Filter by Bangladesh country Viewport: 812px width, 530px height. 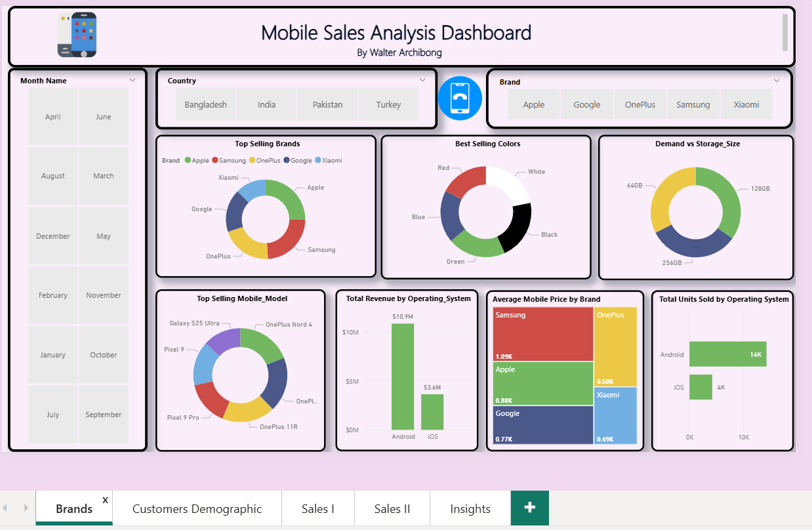206,104
